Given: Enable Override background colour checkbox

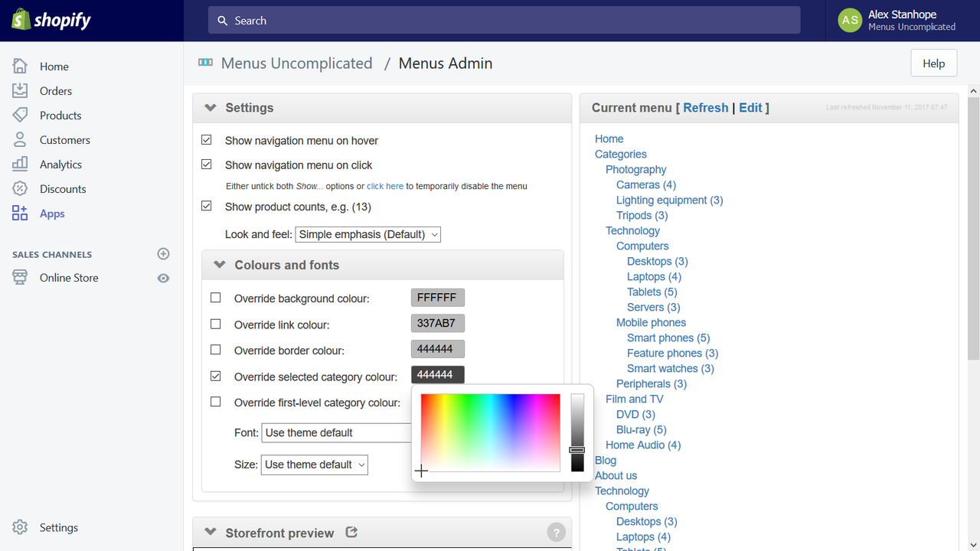Looking at the screenshot, I should (x=216, y=298).
